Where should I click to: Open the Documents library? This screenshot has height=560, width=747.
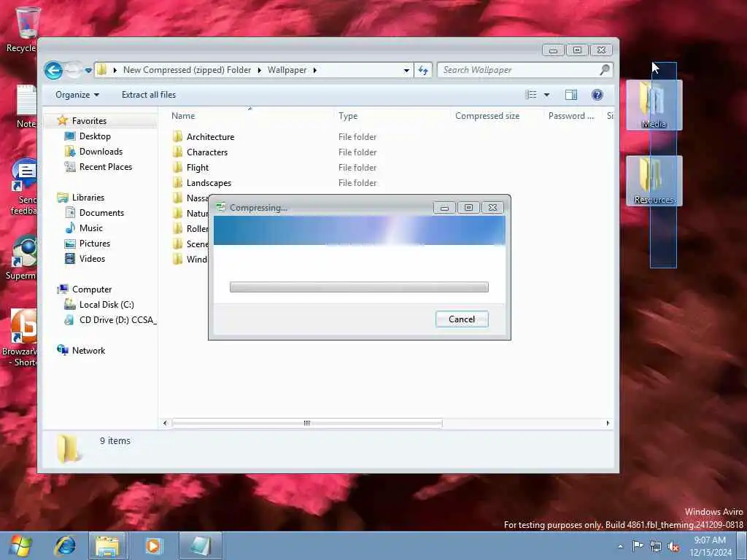[101, 213]
